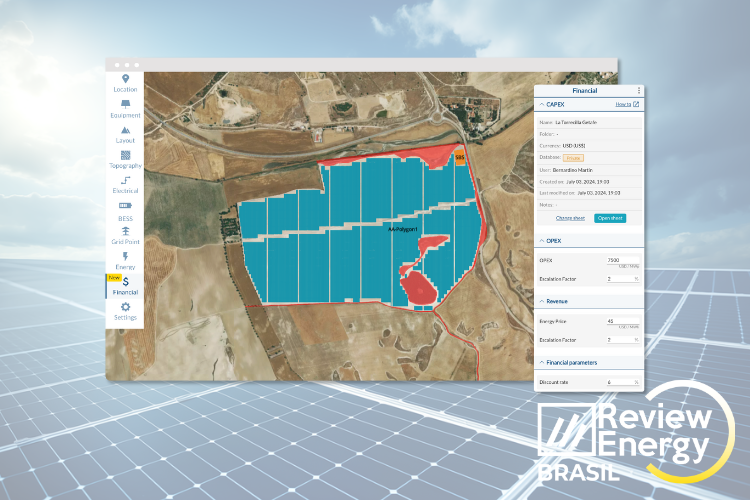This screenshot has width=750, height=500.
Task: Collapse the CAPEX section
Action: coord(542,104)
